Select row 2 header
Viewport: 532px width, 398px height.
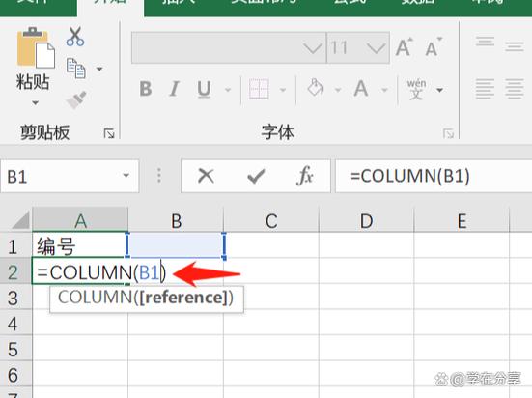coord(15,271)
